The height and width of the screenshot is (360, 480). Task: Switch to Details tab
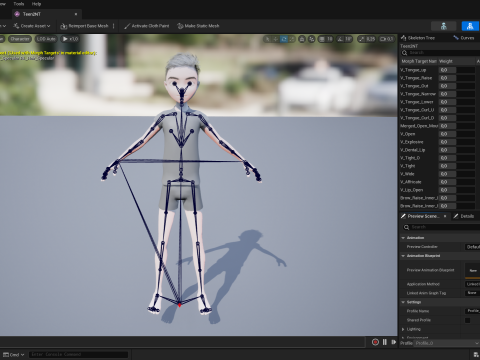(x=464, y=216)
